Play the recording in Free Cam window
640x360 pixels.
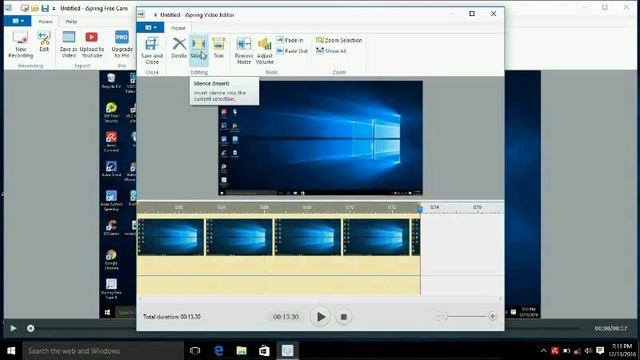tap(13, 328)
